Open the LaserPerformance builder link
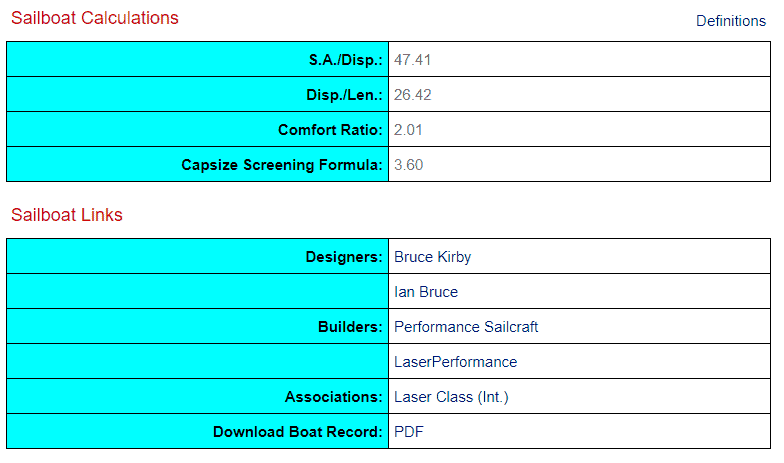The width and height of the screenshot is (784, 463). (x=455, y=362)
